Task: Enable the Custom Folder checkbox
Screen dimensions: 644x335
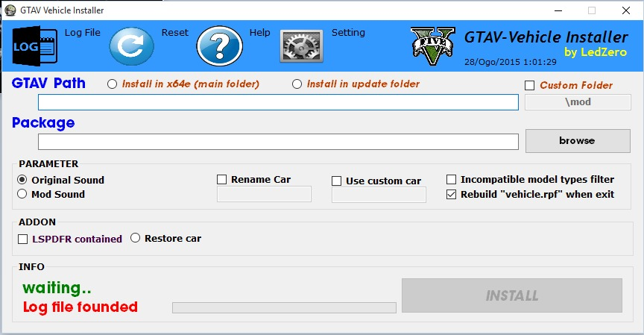Action: tap(530, 86)
